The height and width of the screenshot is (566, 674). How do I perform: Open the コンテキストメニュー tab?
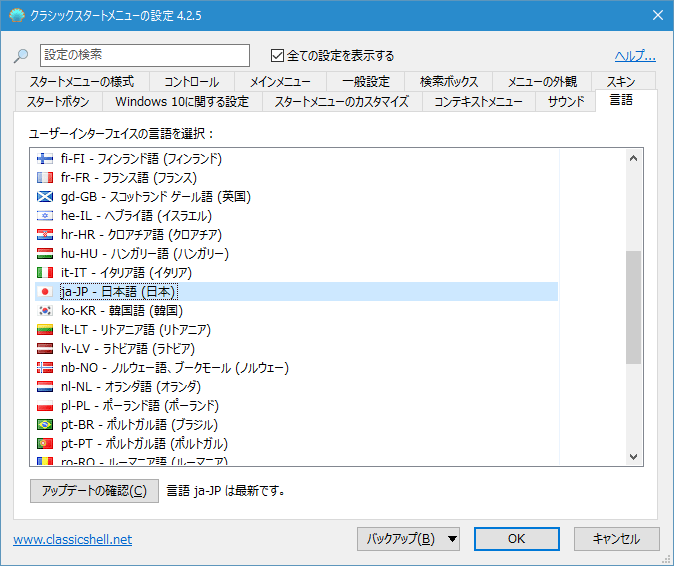(478, 101)
